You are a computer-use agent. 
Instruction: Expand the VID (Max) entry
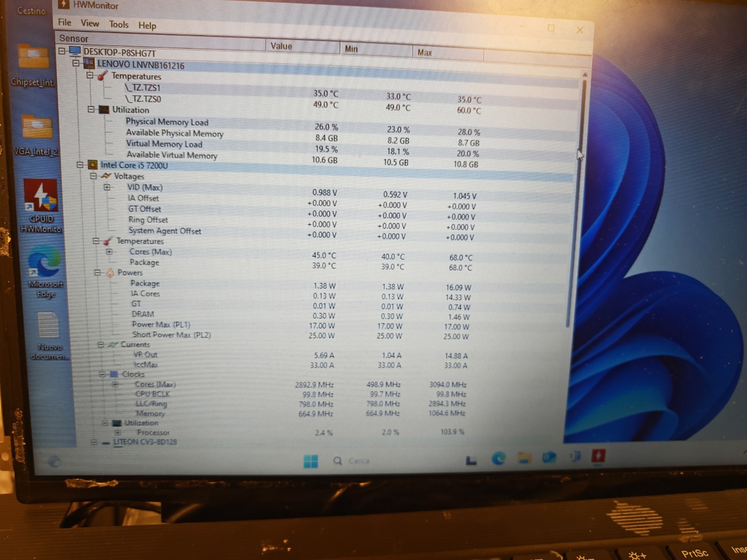tap(107, 187)
